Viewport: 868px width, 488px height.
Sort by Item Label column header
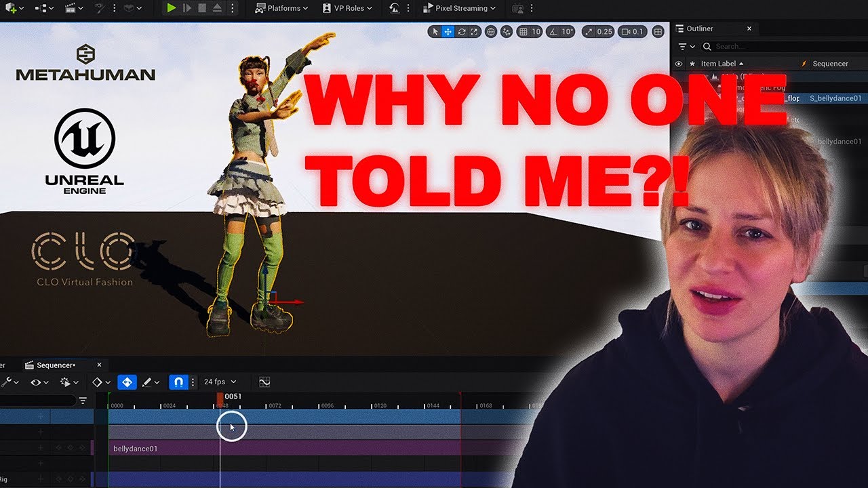click(722, 64)
